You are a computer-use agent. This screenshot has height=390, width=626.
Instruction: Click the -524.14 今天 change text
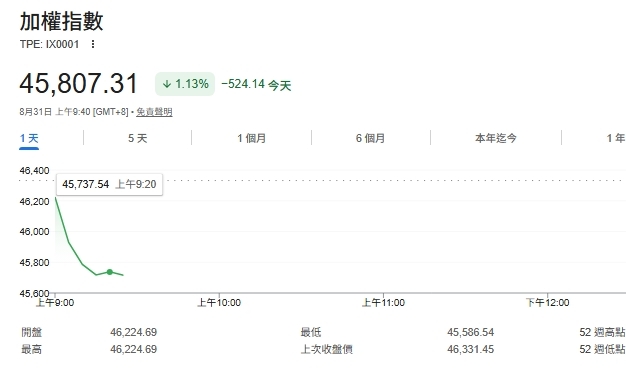(x=256, y=84)
